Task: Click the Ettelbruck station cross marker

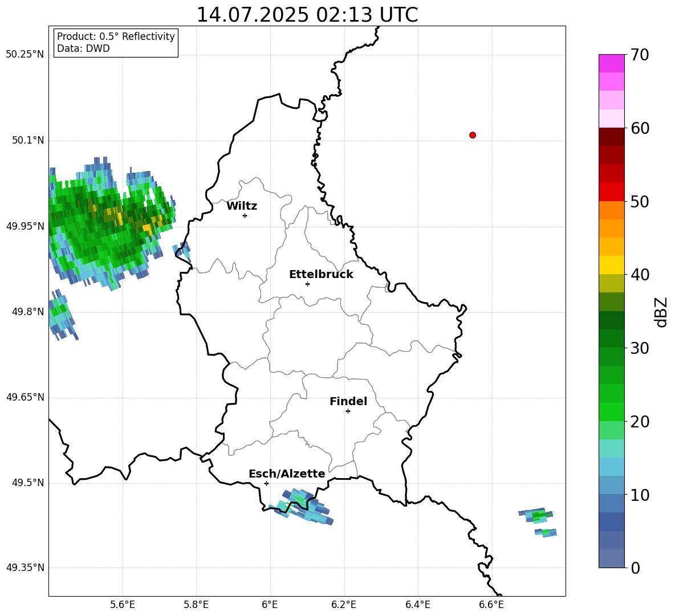Action: click(x=307, y=284)
